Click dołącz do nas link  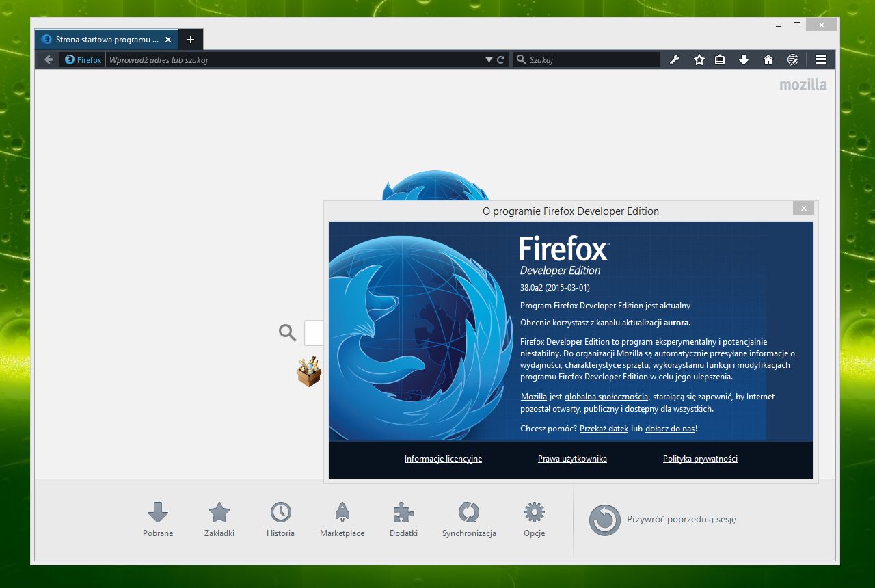tap(670, 429)
